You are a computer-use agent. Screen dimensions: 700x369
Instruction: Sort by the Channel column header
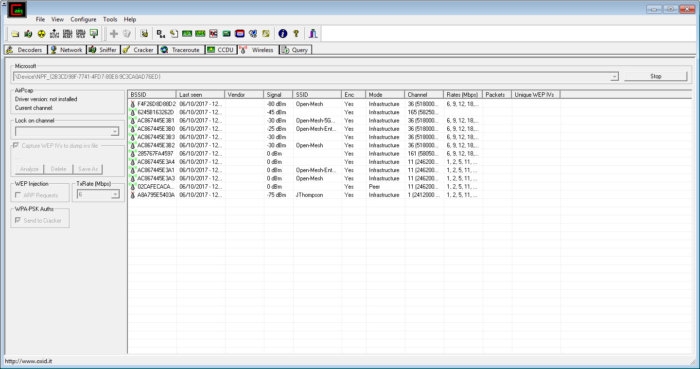tap(424, 95)
